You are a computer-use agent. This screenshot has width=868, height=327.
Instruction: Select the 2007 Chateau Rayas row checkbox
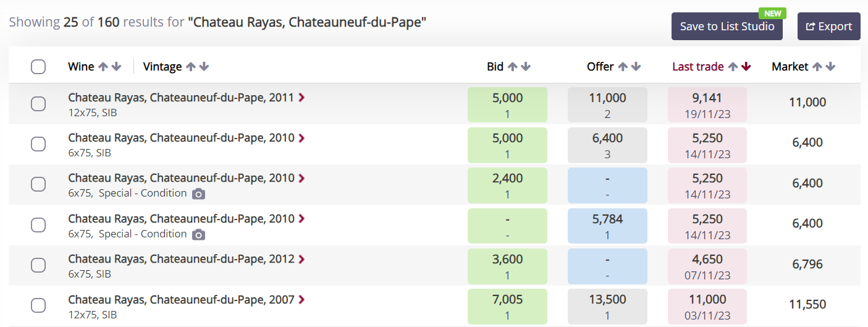pos(38,305)
